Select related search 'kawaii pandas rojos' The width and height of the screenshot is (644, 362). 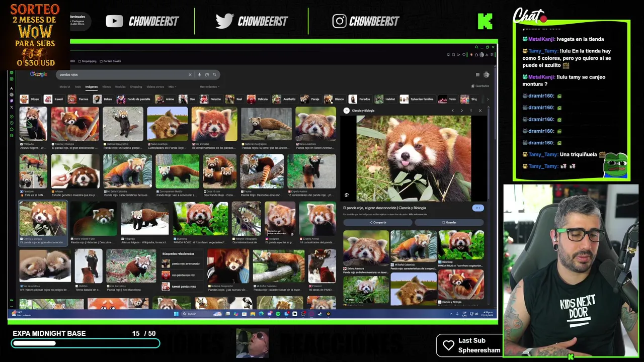click(x=181, y=287)
